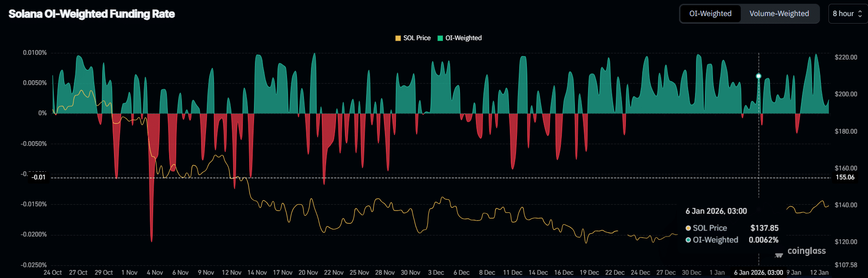Viewport: 868px width, 278px height.
Task: Click the 24 Oct date on the x-axis
Action: [x=53, y=272]
